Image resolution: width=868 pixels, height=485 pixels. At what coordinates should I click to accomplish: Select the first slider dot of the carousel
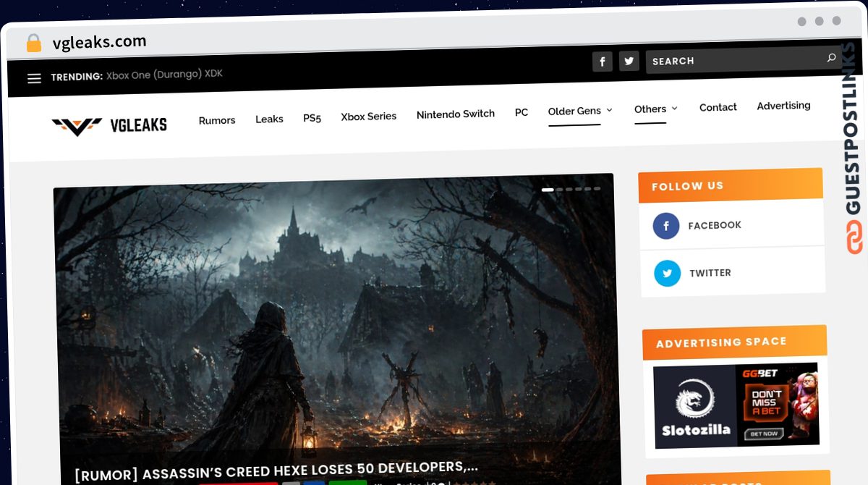click(548, 190)
